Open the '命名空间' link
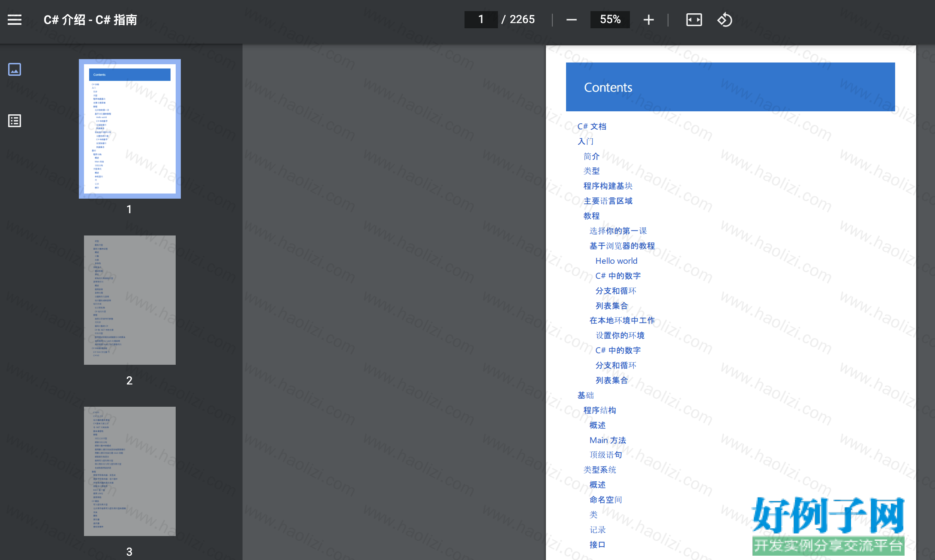This screenshot has width=935, height=560. 605,500
